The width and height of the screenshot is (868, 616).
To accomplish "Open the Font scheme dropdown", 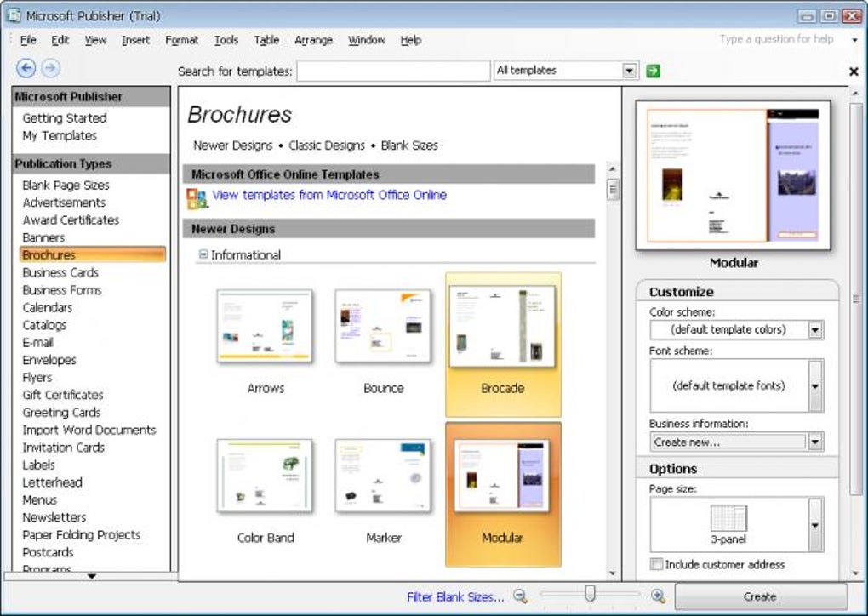I will click(x=815, y=385).
